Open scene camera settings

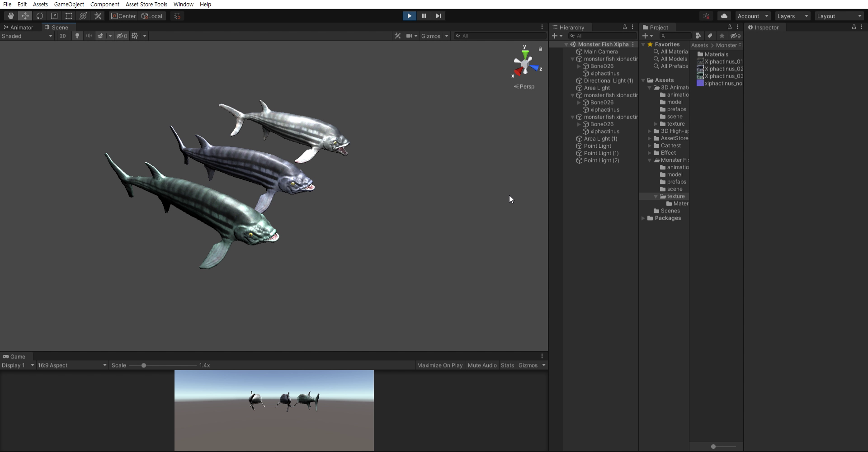pos(411,36)
